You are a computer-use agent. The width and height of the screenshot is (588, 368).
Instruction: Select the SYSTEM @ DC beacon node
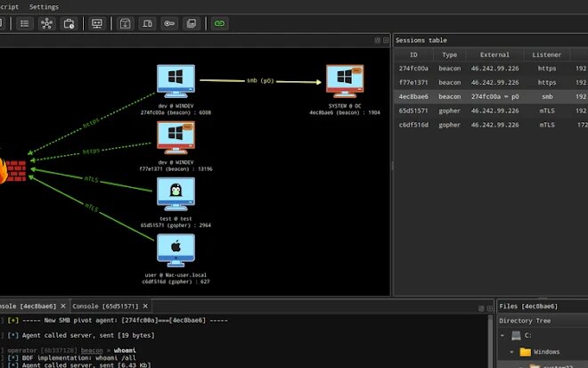pyautogui.click(x=345, y=81)
